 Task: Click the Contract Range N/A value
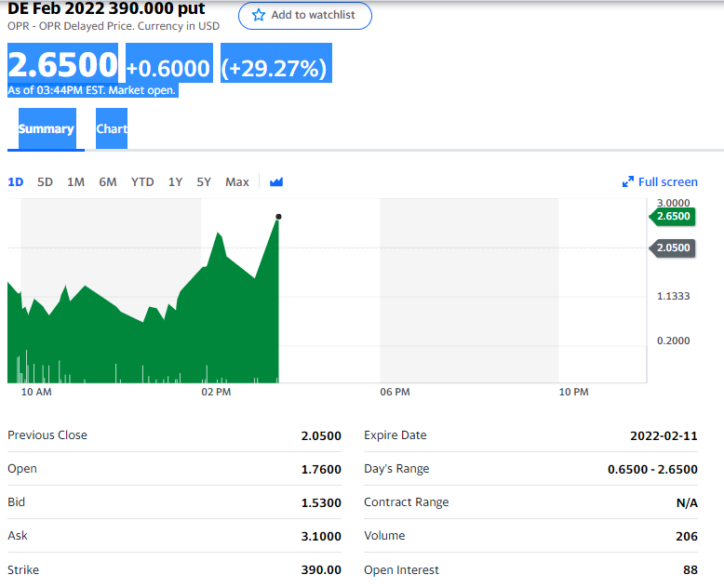click(687, 502)
